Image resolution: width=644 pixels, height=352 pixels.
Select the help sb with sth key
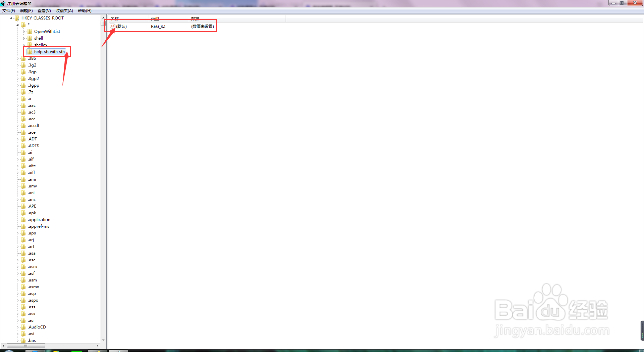(x=49, y=52)
